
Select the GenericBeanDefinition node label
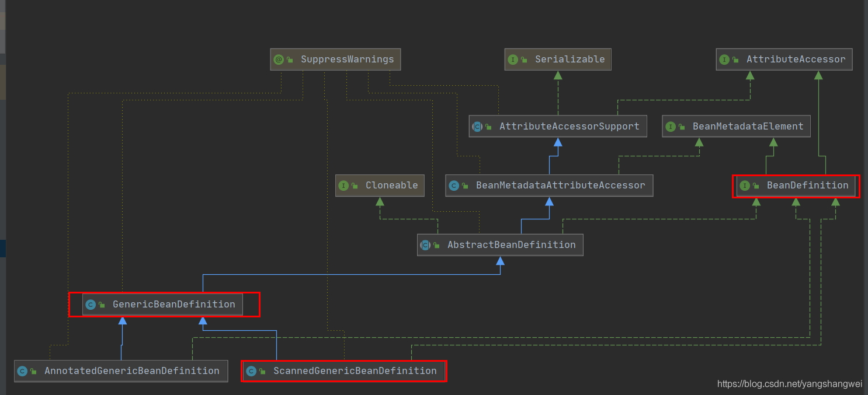(173, 305)
